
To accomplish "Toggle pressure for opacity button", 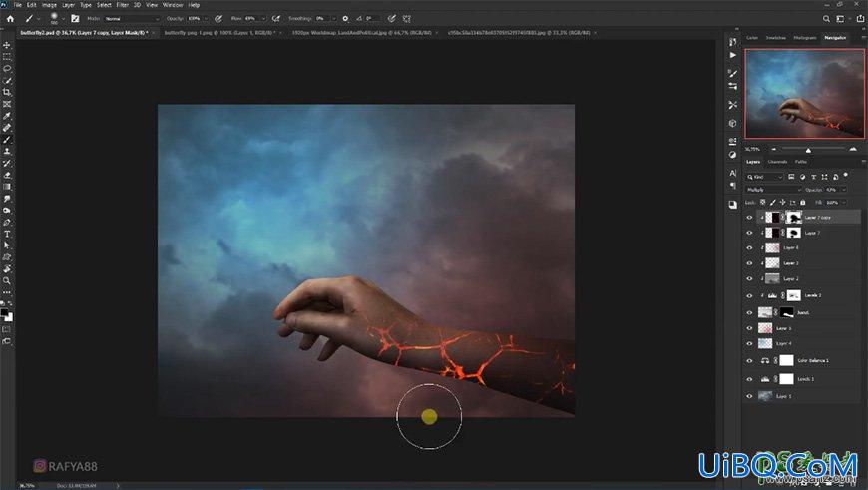I will click(x=218, y=18).
